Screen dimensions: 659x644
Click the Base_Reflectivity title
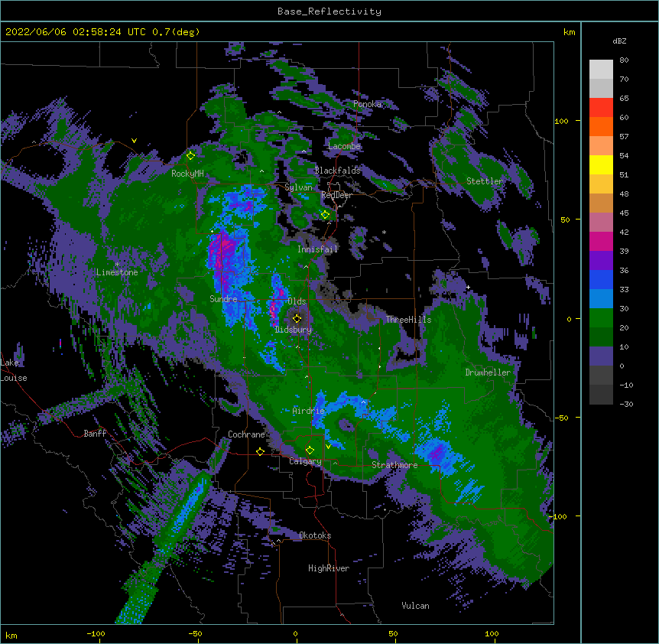click(x=329, y=11)
